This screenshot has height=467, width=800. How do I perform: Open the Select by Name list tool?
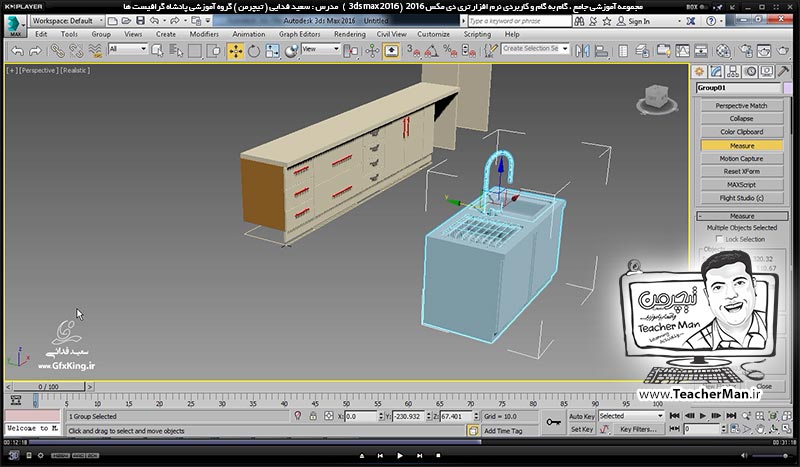(x=176, y=51)
